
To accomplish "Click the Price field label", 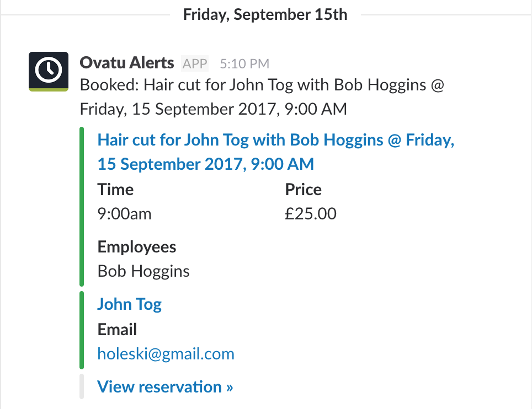I will [x=303, y=190].
